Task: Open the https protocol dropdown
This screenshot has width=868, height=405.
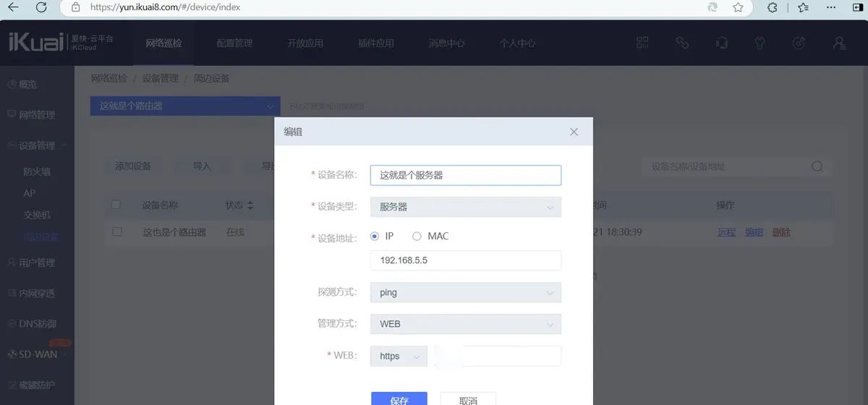Action: coord(399,356)
